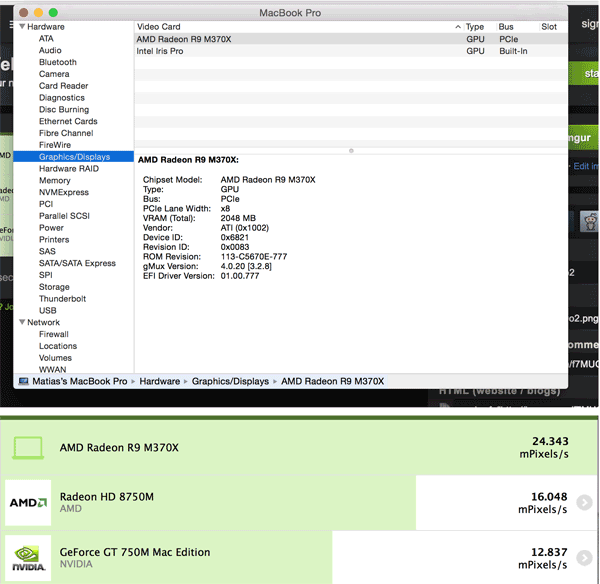This screenshot has width=600, height=584.
Task: Select Thunderbolt in the hardware list
Action: tap(62, 299)
